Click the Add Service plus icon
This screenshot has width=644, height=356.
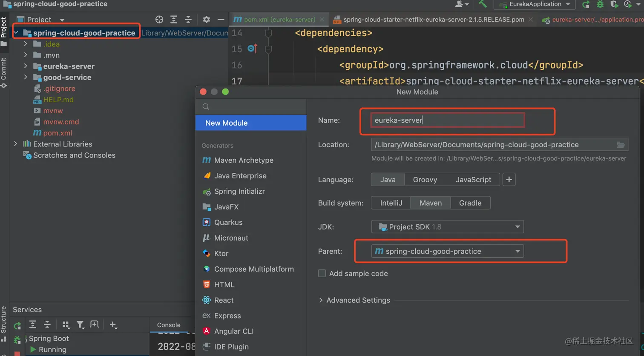pyautogui.click(x=113, y=325)
